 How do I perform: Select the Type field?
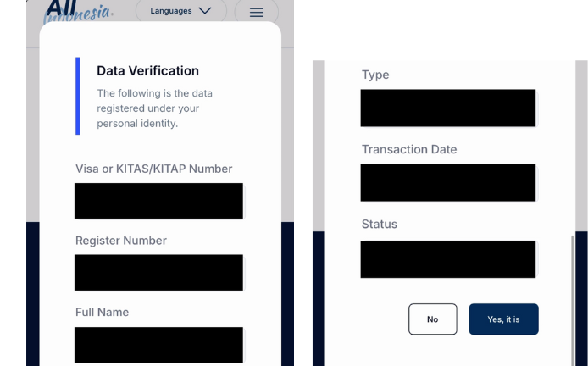point(447,108)
